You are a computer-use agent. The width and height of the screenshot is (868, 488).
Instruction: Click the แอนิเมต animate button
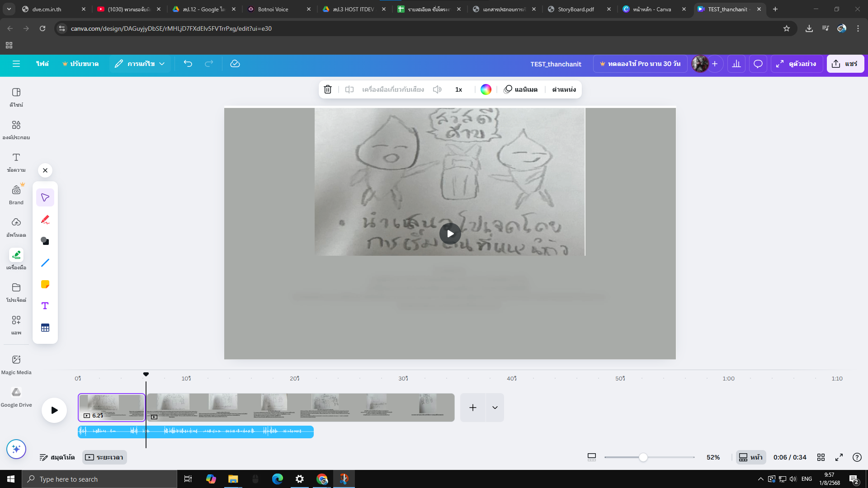click(521, 89)
